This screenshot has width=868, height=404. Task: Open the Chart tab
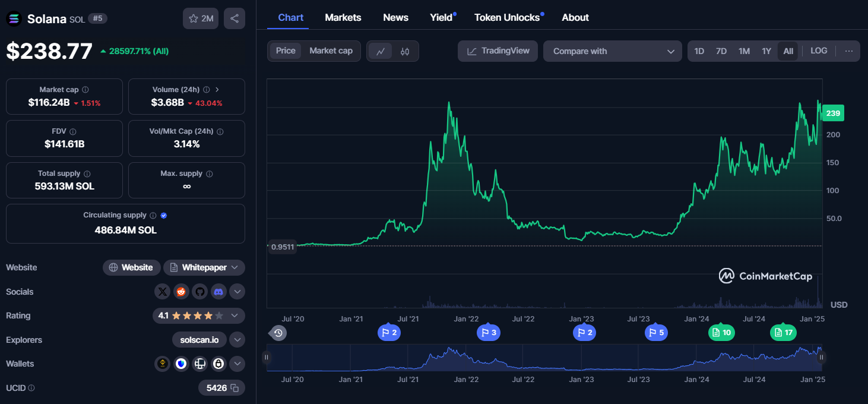[291, 17]
